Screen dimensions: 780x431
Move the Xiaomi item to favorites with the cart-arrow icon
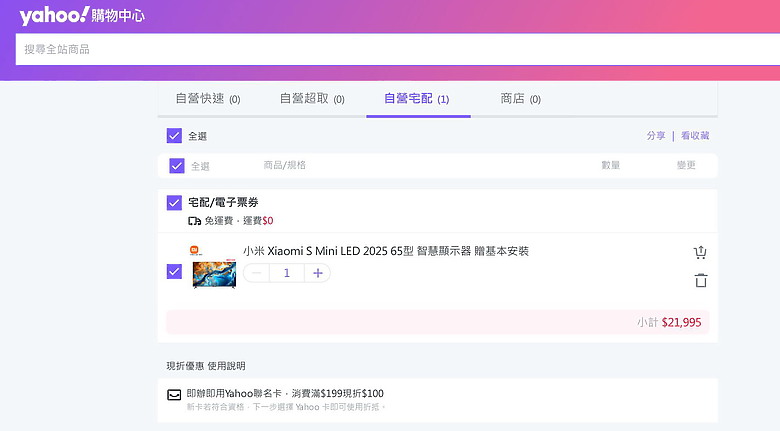pos(700,252)
